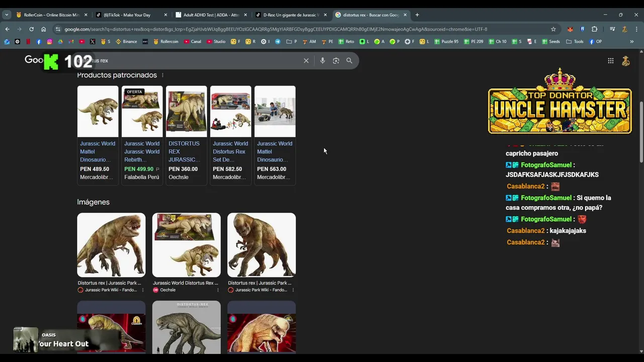Open the X (Twitter) bookmark
The width and height of the screenshot is (644, 362).
click(93, 42)
